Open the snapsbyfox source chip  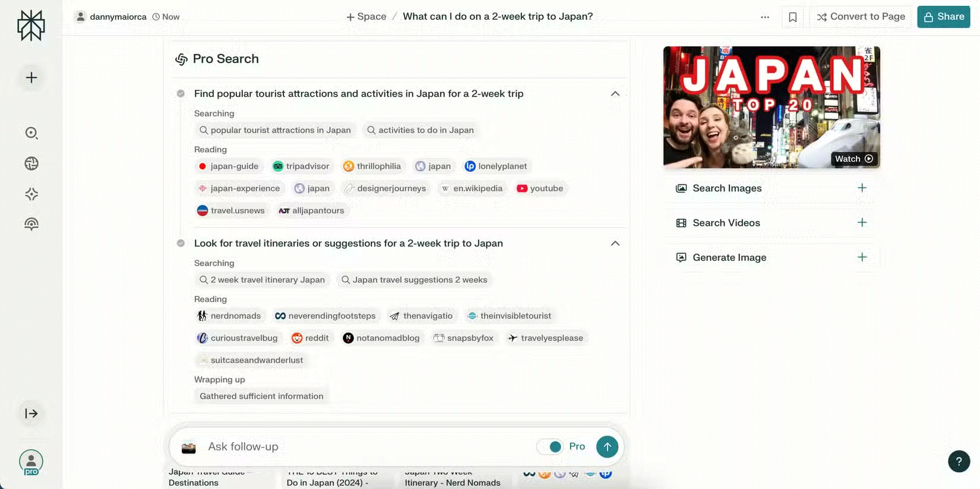463,338
